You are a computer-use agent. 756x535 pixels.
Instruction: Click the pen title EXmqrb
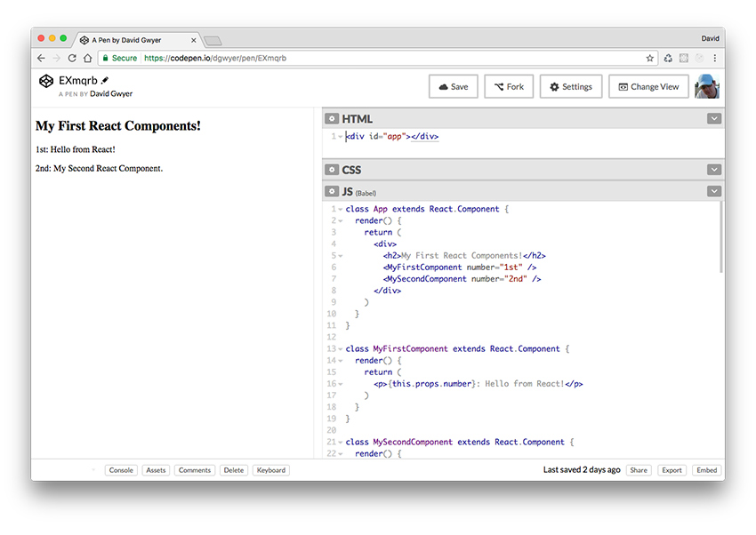[x=78, y=80]
